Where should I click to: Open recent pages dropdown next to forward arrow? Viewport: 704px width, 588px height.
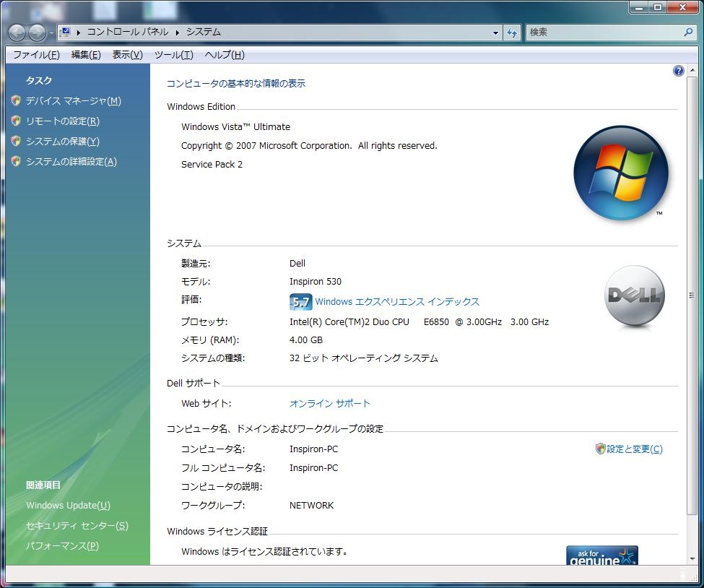coord(51,33)
